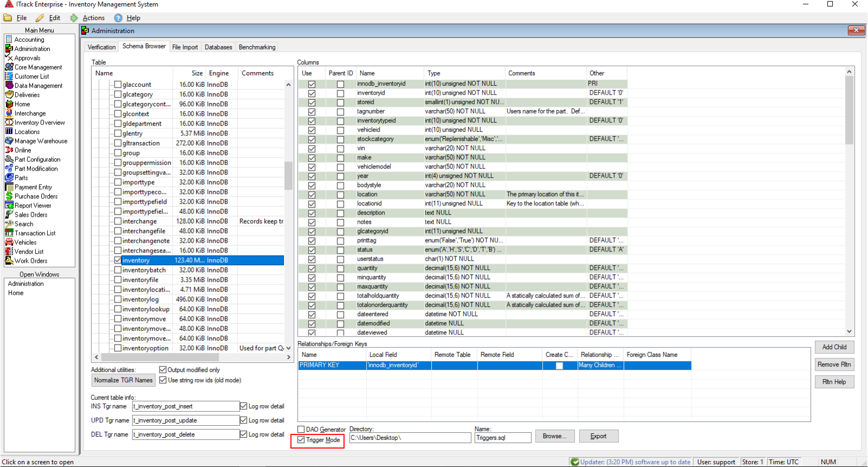Open Data Management
The image size is (868, 467).
point(39,86)
